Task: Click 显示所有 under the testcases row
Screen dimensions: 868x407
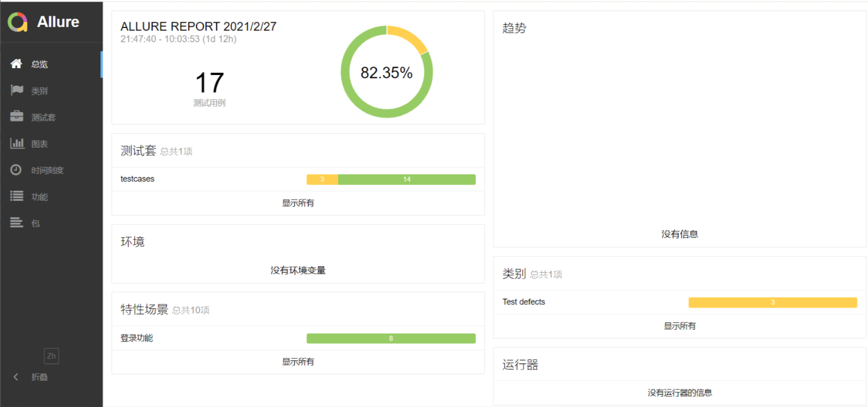Action: [x=298, y=203]
